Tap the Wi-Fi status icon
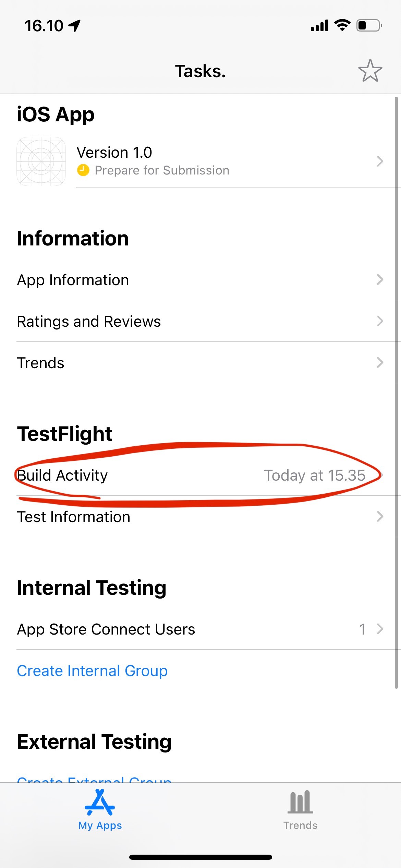 (342, 25)
